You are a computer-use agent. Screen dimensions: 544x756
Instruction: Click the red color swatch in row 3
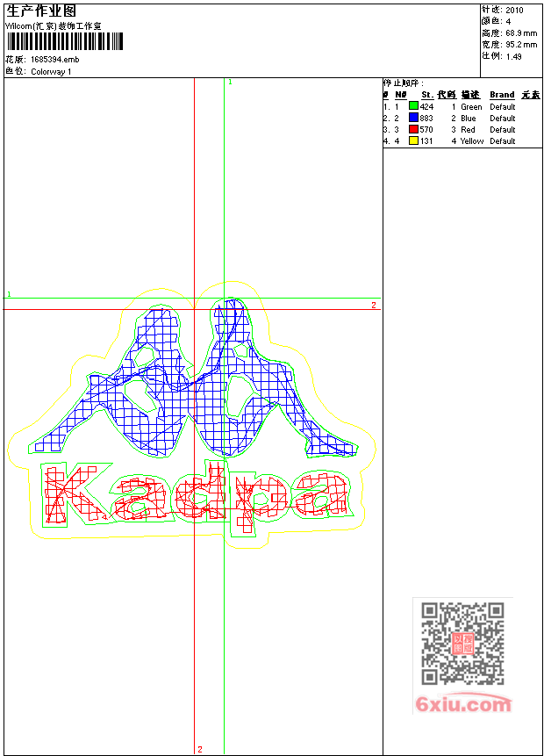pos(413,129)
